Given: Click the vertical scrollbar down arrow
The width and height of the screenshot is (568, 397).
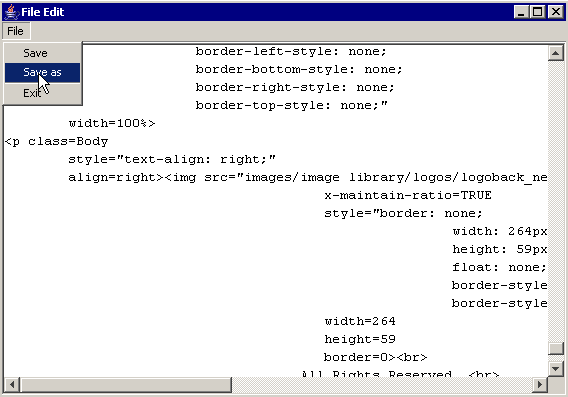Looking at the screenshot, I should click(555, 369).
